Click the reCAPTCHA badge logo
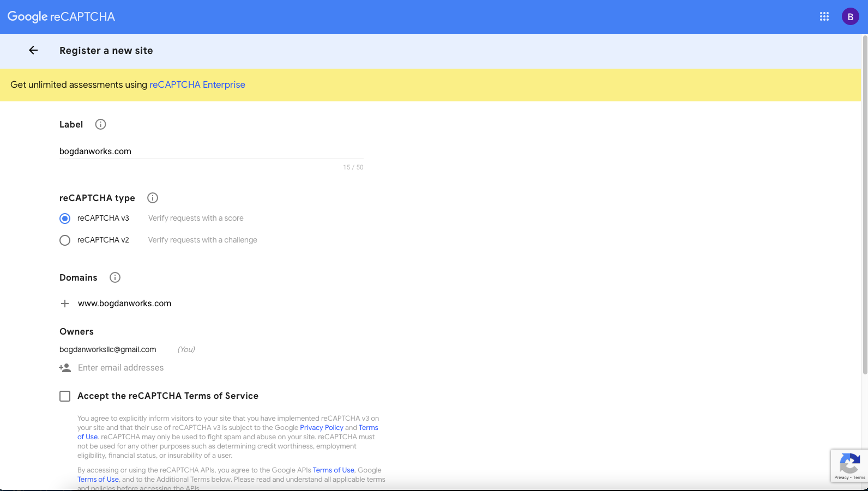 pyautogui.click(x=849, y=463)
